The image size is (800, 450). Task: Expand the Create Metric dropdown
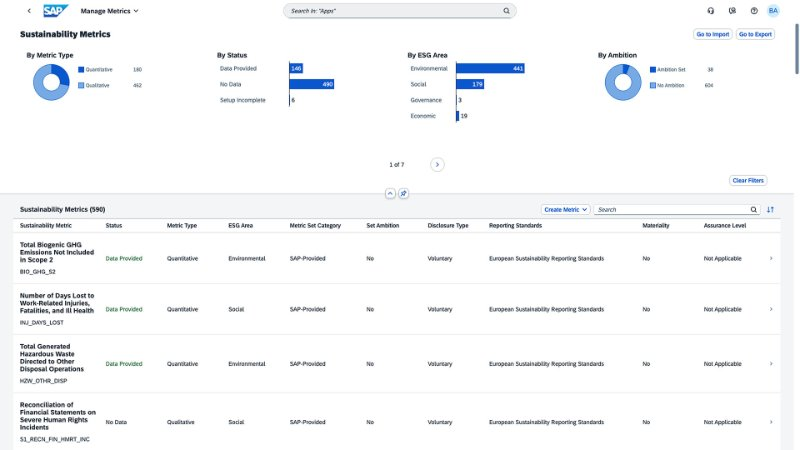(x=565, y=210)
